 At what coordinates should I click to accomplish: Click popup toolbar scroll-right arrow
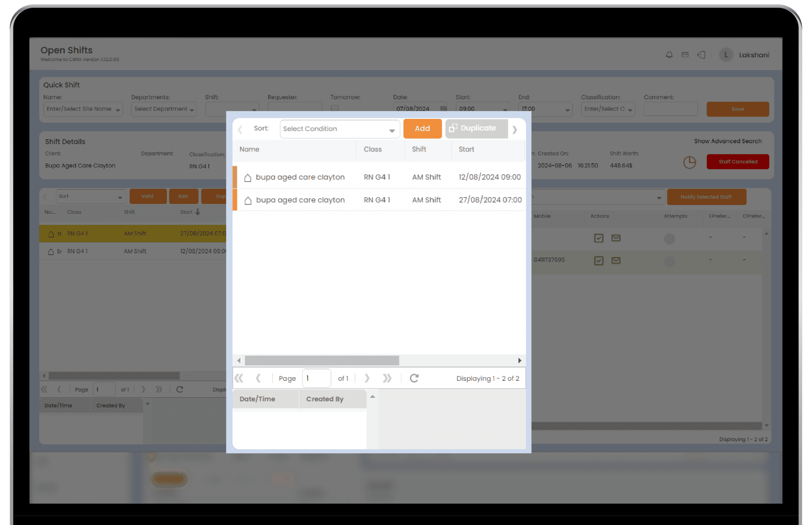point(514,129)
